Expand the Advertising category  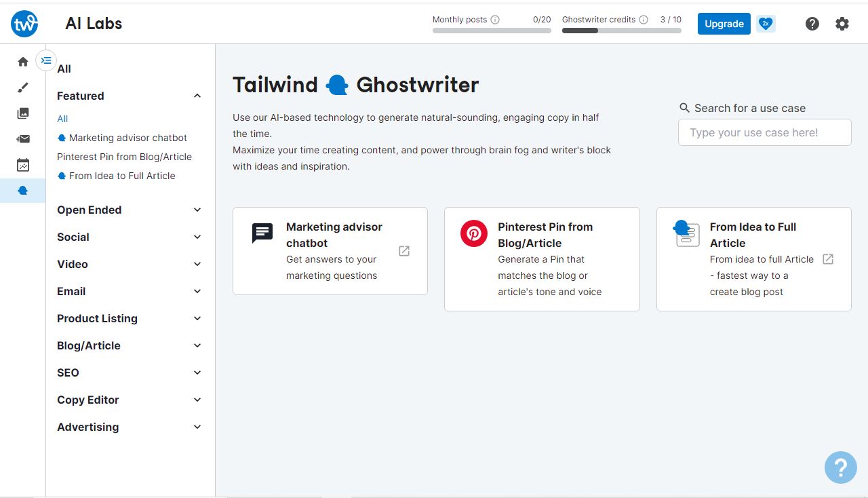pyautogui.click(x=197, y=427)
